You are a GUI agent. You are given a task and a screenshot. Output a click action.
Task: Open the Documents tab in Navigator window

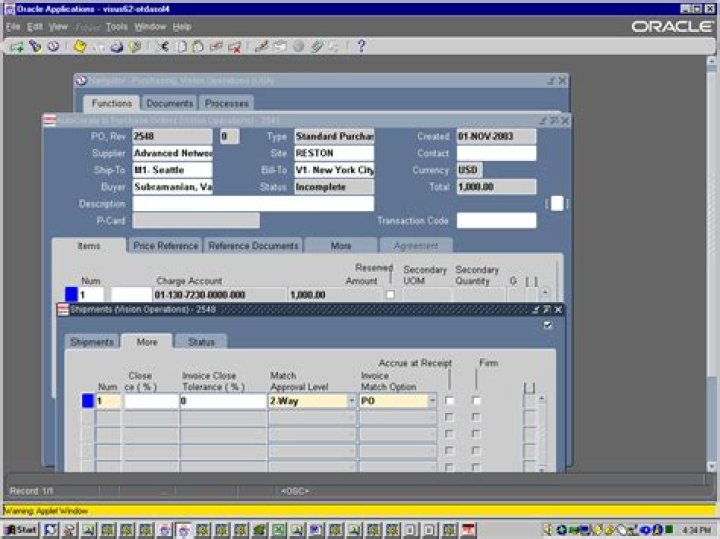tap(169, 103)
